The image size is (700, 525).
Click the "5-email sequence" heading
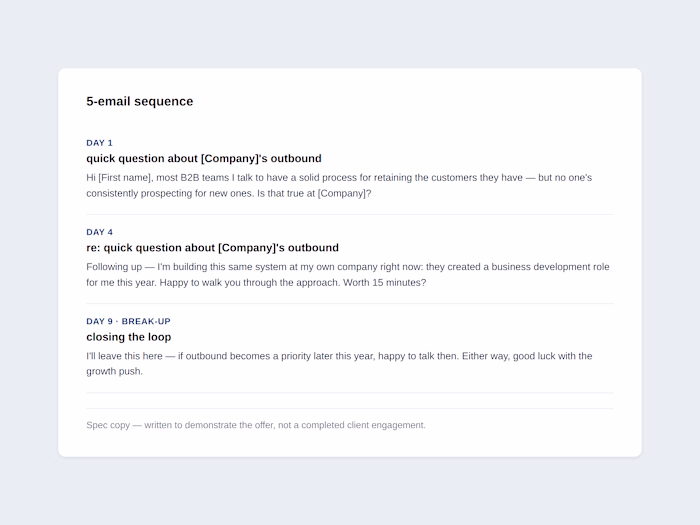[x=140, y=101]
